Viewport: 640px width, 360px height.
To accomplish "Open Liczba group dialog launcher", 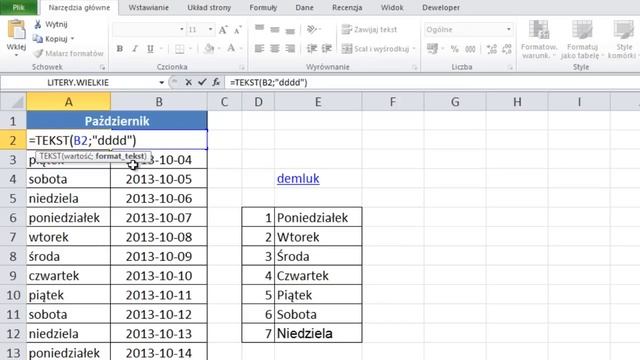I will 510,67.
